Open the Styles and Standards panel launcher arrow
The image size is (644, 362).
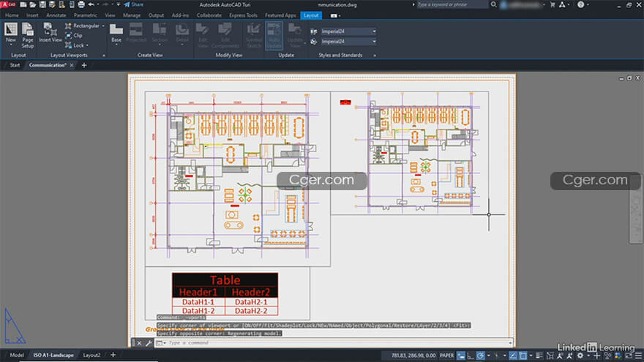pos(375,55)
